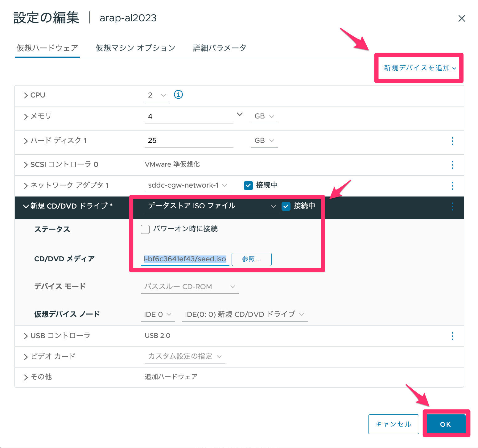Switch to the 仮想マシン オプション tab
This screenshot has height=448, width=478.
[135, 48]
